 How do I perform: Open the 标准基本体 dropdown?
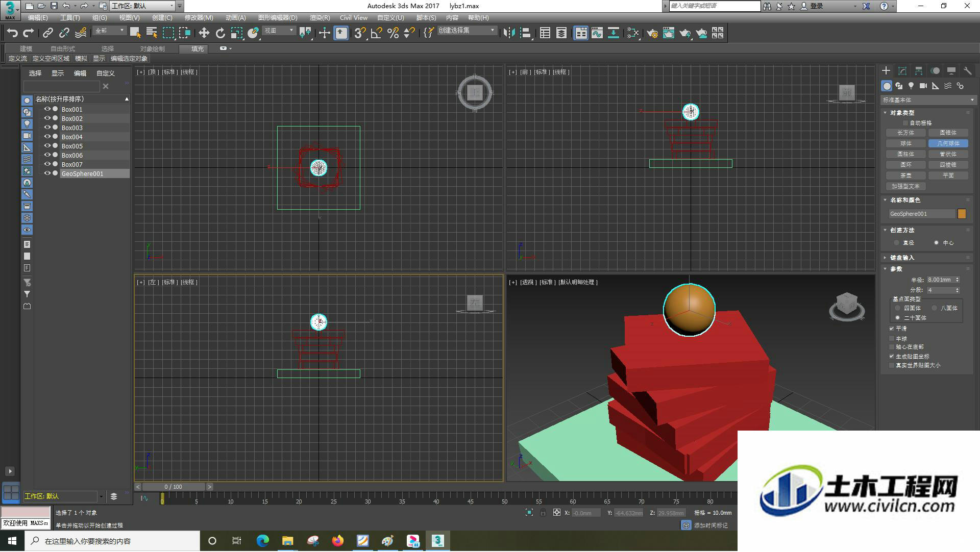928,100
